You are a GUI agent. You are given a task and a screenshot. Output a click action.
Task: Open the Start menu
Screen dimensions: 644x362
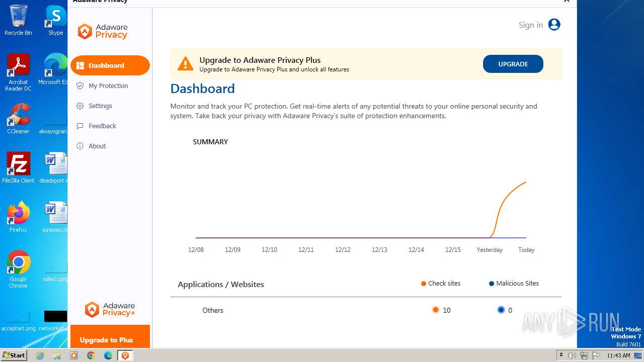pyautogui.click(x=14, y=355)
